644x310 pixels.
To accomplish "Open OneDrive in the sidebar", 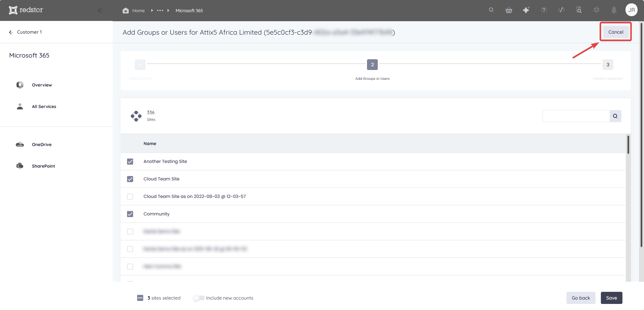I will (42, 145).
